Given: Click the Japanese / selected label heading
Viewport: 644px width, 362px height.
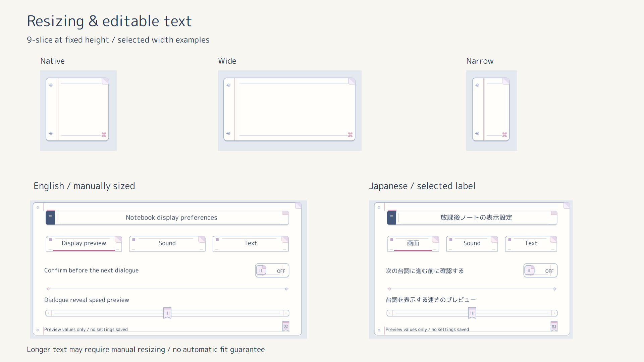Looking at the screenshot, I should (422, 186).
